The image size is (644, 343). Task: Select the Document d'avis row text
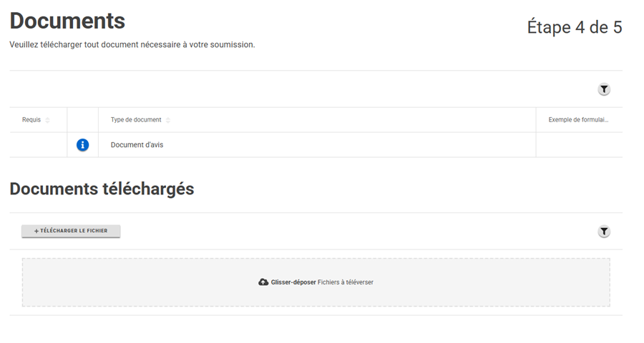[137, 145]
